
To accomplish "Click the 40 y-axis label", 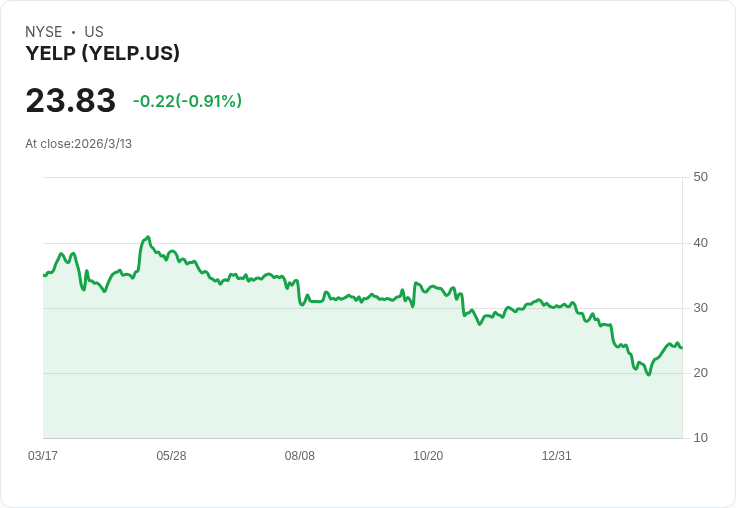I will (700, 243).
